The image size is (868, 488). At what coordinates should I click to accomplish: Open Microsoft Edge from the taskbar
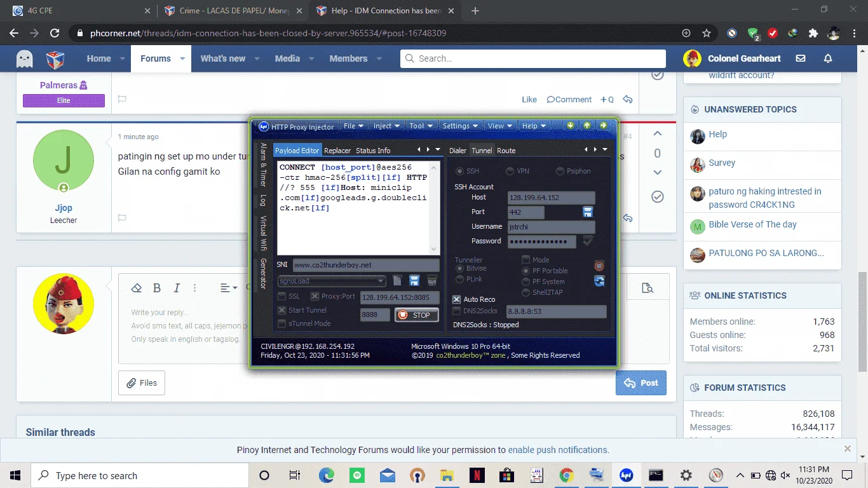pyautogui.click(x=326, y=475)
